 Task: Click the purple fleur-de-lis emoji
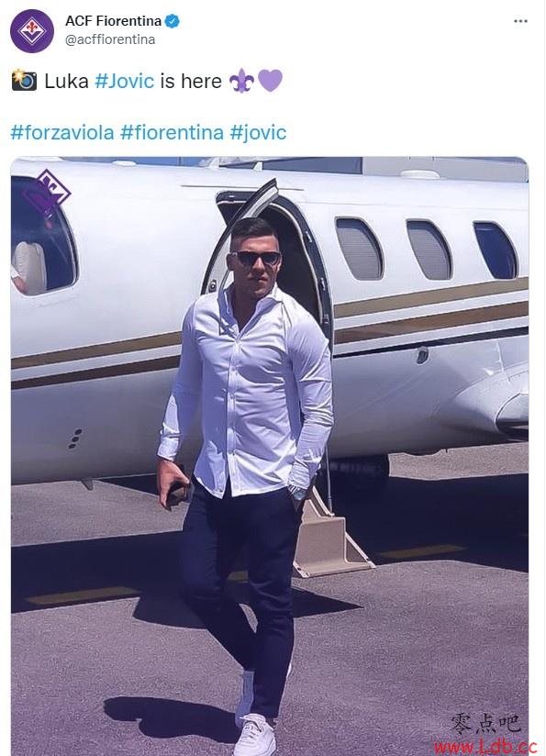click(241, 80)
